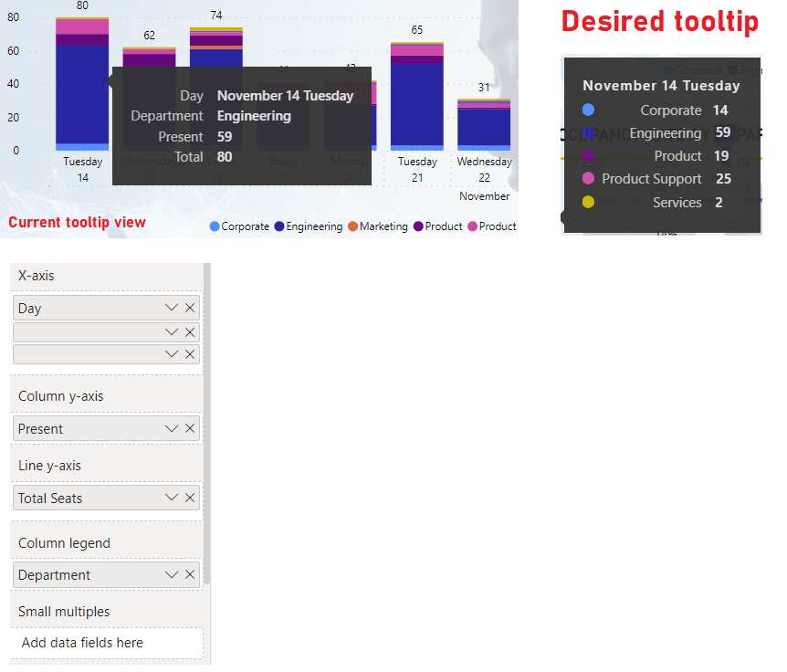Remove the second blank X-axis field
Viewport: 787px width, 672px height.
coord(190,331)
